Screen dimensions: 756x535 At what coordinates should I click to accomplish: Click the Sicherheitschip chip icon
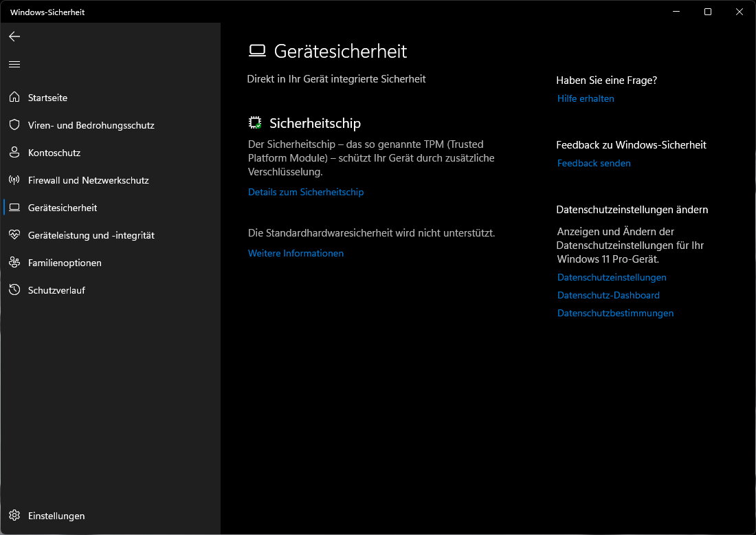255,123
